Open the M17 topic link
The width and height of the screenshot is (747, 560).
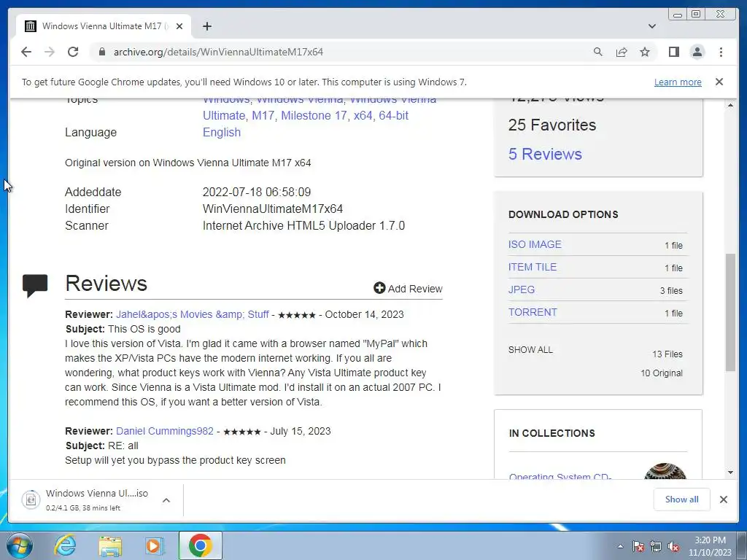tap(263, 116)
